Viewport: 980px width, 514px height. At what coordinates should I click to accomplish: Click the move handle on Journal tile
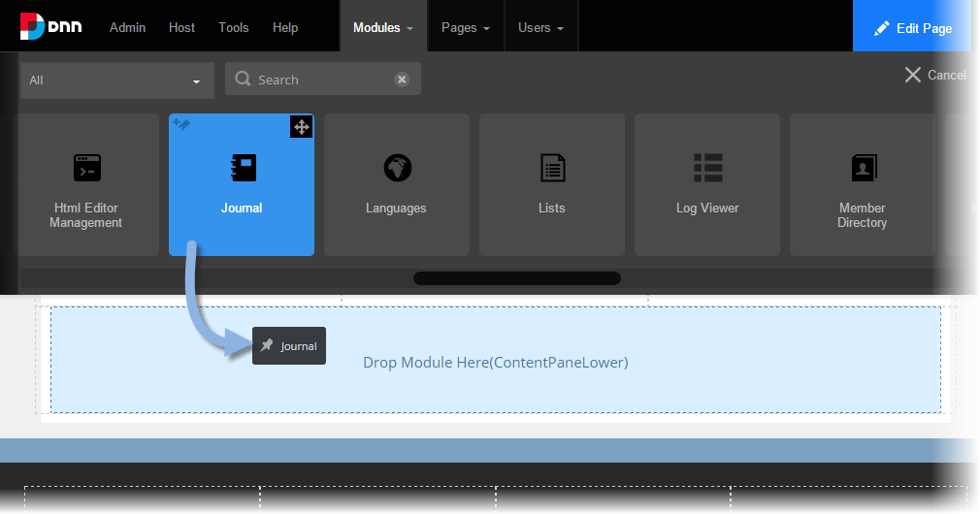pyautogui.click(x=301, y=126)
